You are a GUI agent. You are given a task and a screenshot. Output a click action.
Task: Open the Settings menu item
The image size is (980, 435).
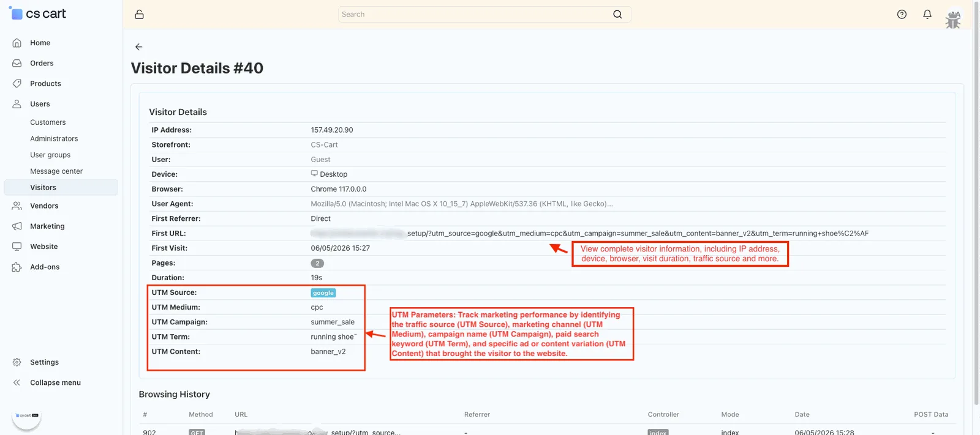pyautogui.click(x=44, y=362)
